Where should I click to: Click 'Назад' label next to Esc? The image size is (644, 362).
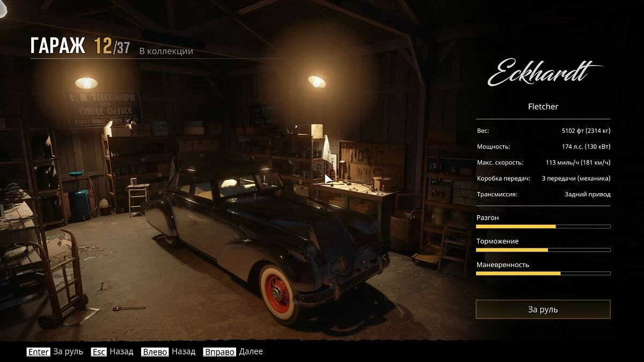click(x=121, y=352)
